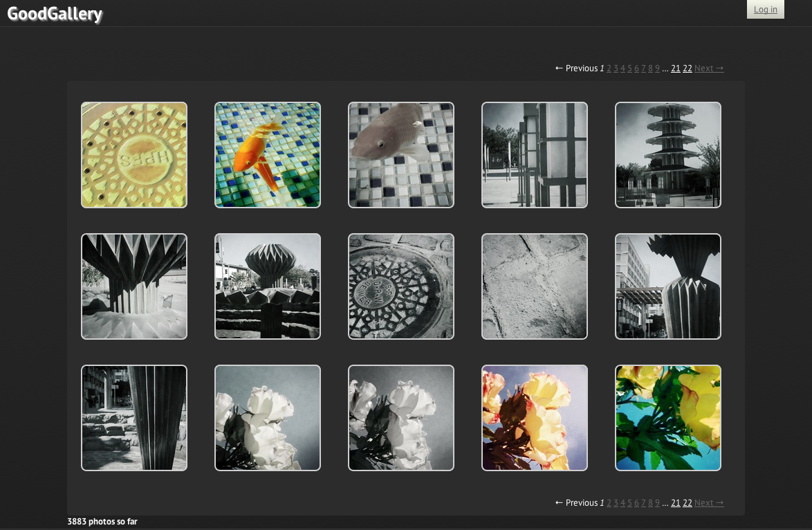View the yellow flowers on blue sky photo
Screen dimensions: 812x530
click(668, 418)
